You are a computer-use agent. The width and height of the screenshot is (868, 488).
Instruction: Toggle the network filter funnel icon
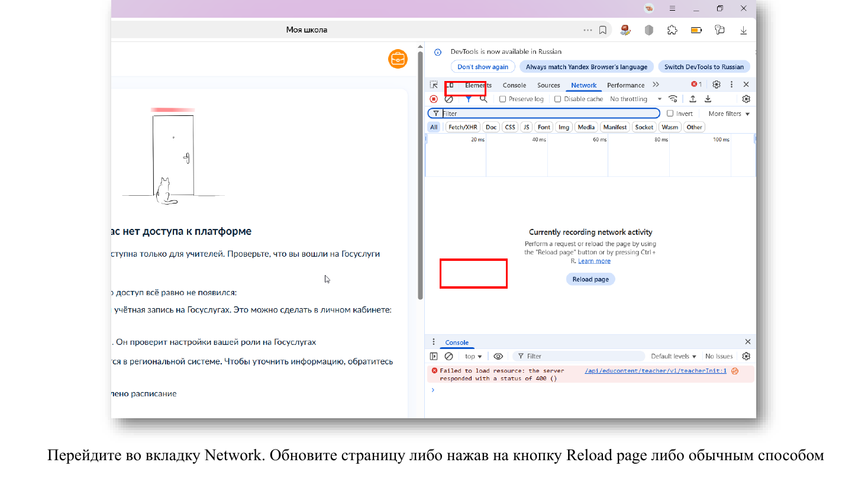tap(468, 99)
